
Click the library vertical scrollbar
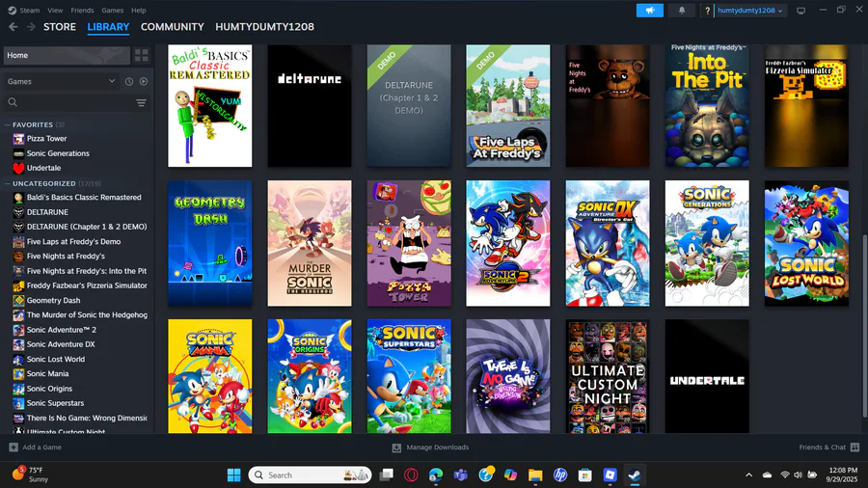[x=865, y=326]
